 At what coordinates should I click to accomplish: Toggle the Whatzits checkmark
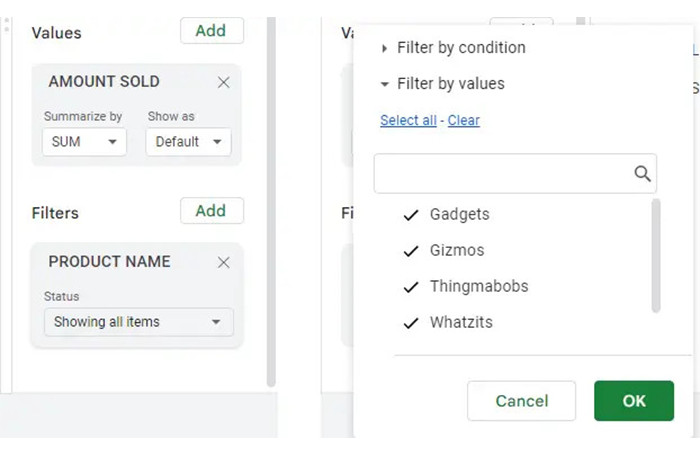(410, 323)
